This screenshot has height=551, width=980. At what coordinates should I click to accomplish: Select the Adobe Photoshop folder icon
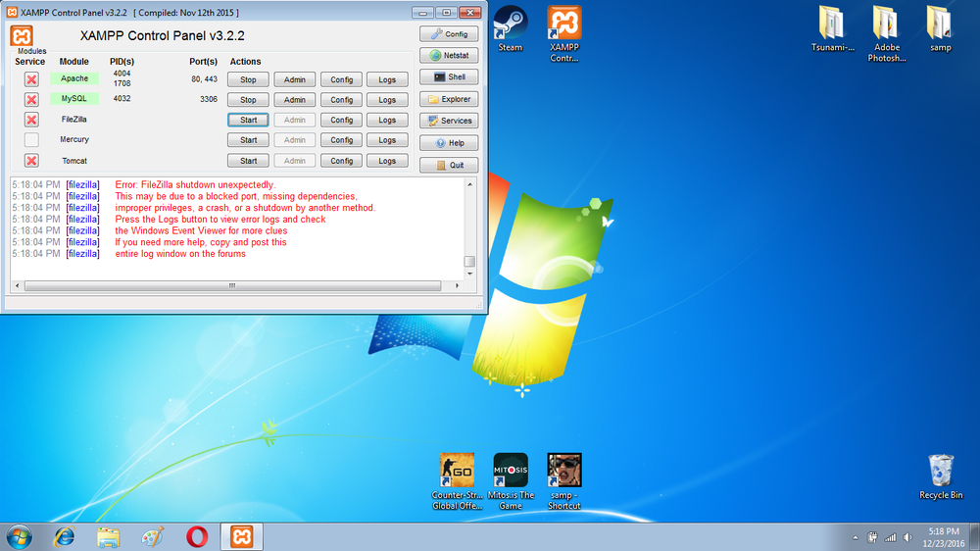coord(886,33)
